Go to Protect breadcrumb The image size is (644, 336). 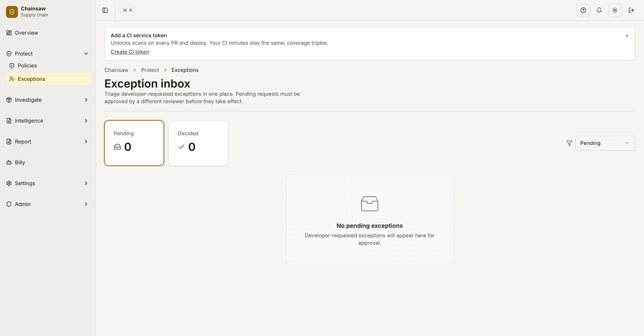pyautogui.click(x=150, y=70)
